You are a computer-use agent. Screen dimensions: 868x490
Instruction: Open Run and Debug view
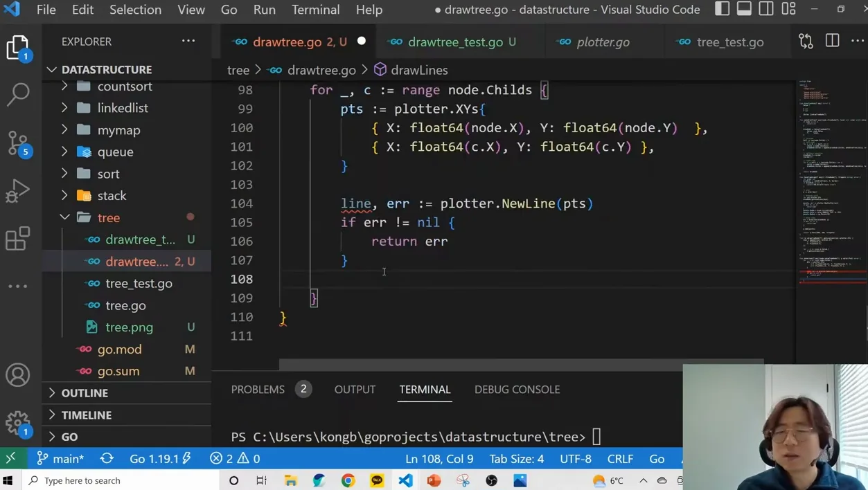[x=18, y=190]
